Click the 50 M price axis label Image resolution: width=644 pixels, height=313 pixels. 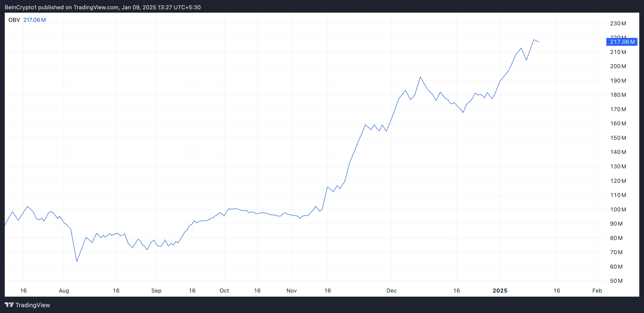pyautogui.click(x=616, y=281)
